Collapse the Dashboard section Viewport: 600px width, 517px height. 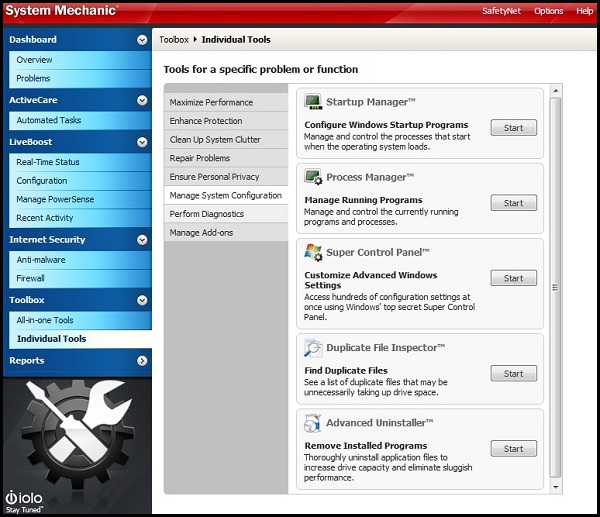pyautogui.click(x=142, y=40)
